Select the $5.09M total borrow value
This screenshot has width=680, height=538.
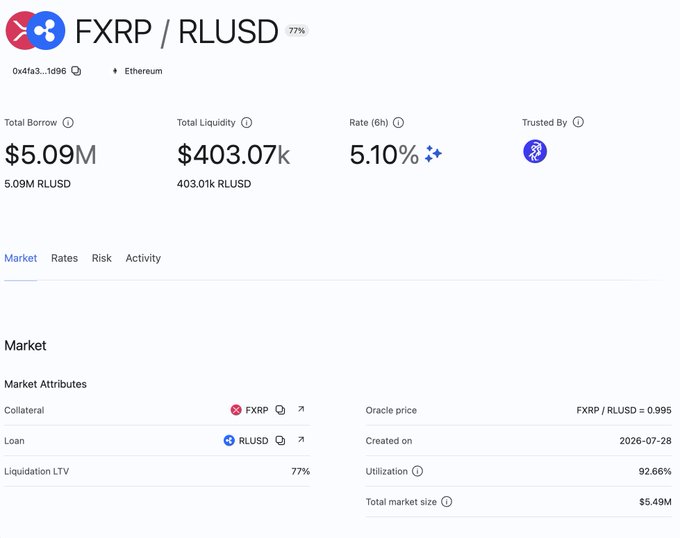pyautogui.click(x=50, y=155)
